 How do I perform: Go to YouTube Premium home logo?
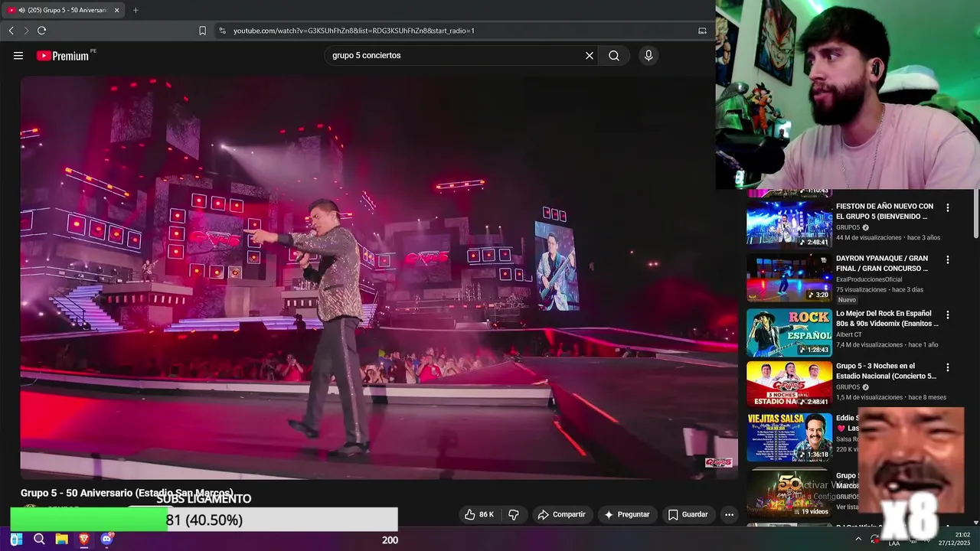63,56
